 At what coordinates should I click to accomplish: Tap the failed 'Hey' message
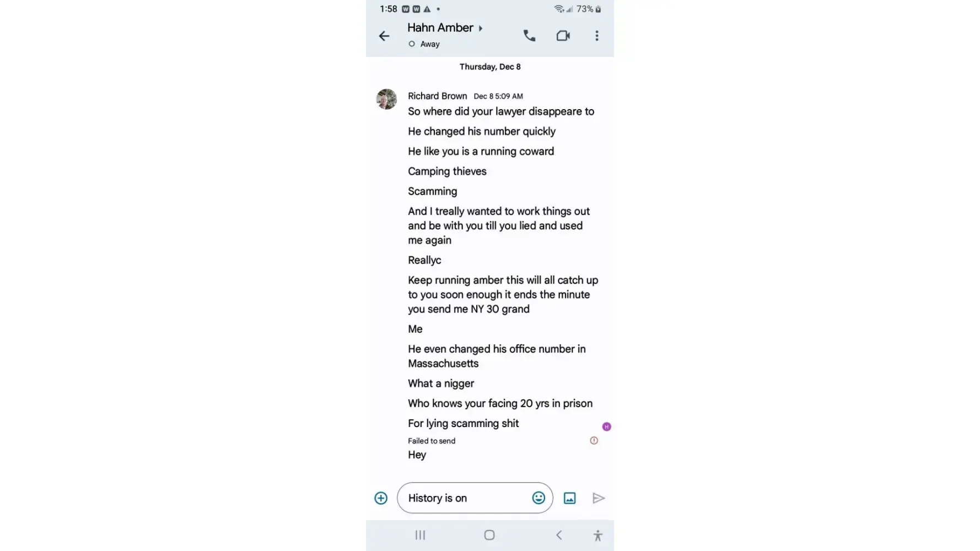point(417,455)
